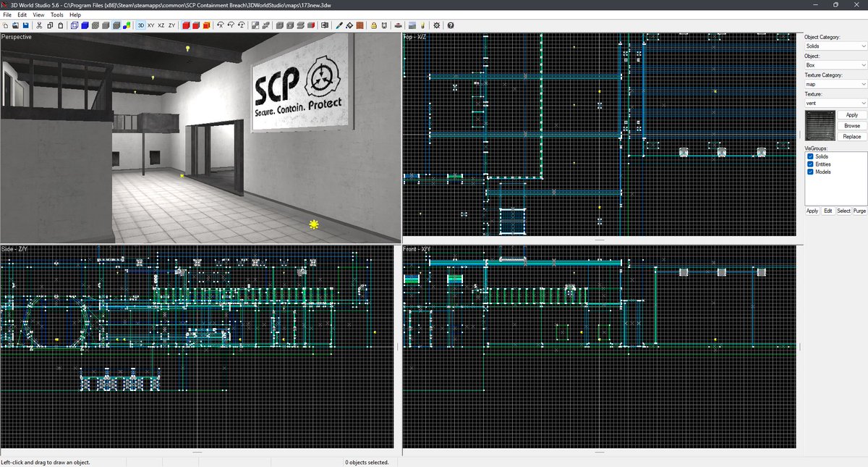Viewport: 868px width, 467px height.
Task: Click the rotate around X axis icon
Action: tap(221, 25)
